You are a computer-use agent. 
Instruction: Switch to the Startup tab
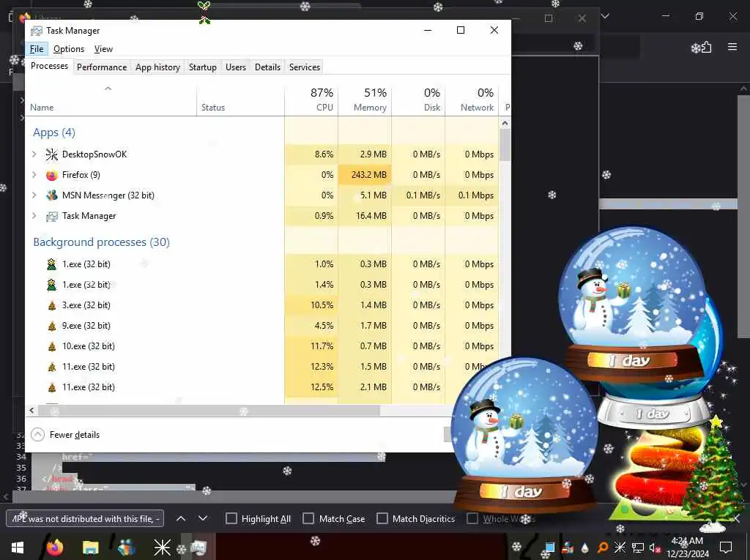point(202,67)
